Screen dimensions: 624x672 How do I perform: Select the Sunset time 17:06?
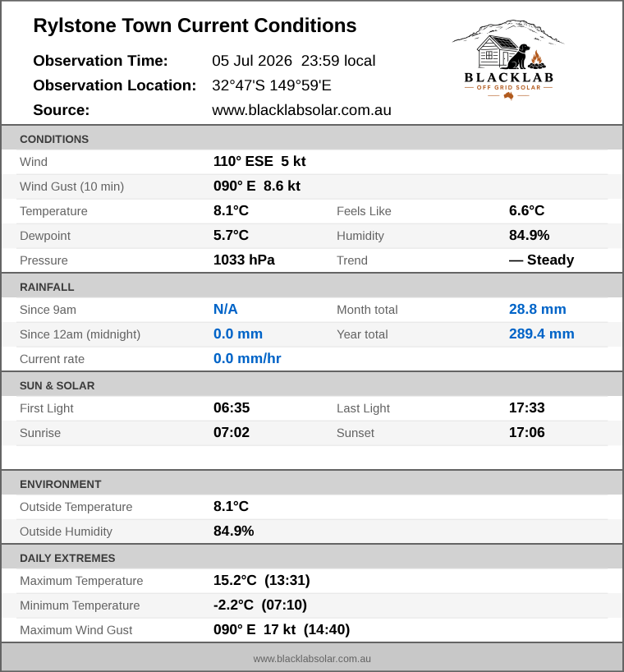(527, 432)
